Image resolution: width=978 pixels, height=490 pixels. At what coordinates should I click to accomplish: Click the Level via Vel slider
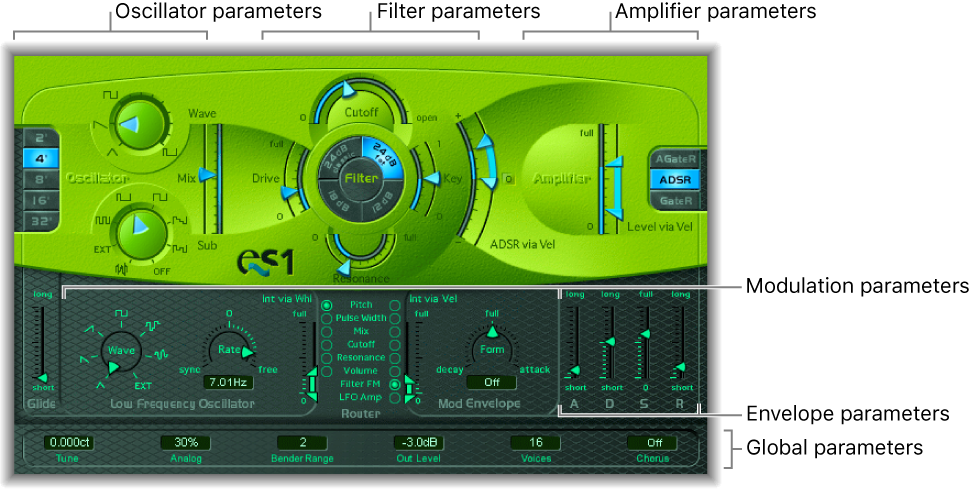pos(614,188)
